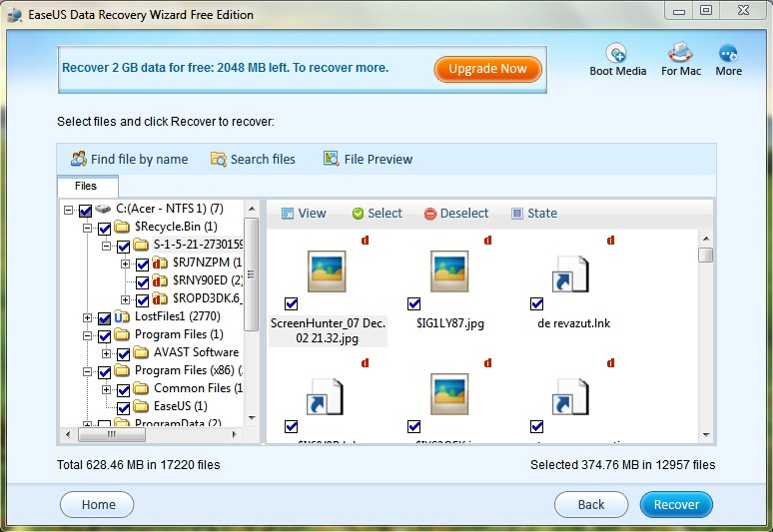Viewport: 773px width, 532px height.
Task: Collapse the Program Files (x86) node
Action: [87, 372]
